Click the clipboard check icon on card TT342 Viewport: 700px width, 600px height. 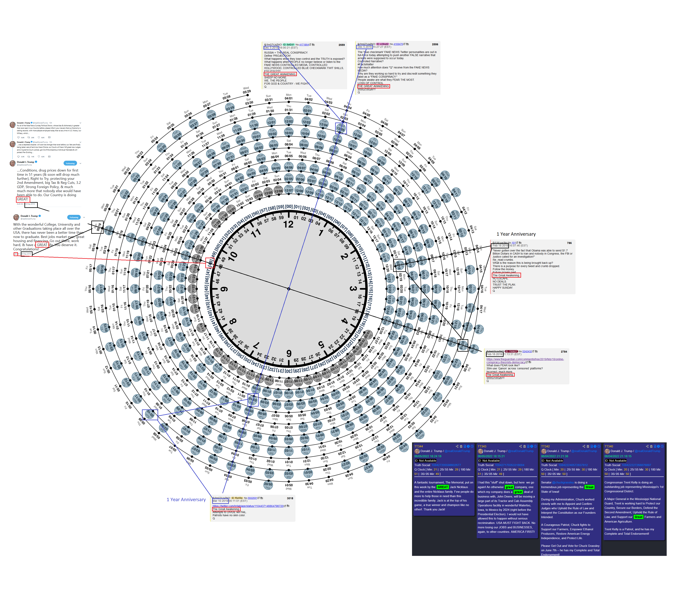coord(588,446)
